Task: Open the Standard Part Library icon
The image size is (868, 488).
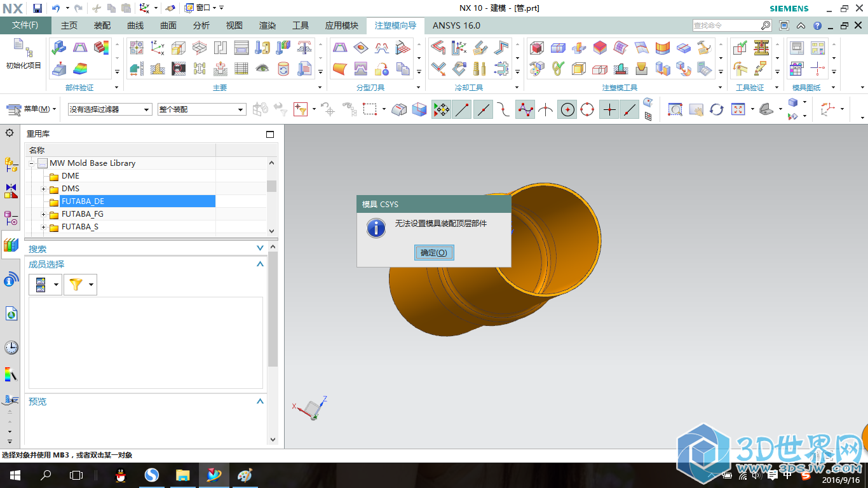Action: (262, 48)
